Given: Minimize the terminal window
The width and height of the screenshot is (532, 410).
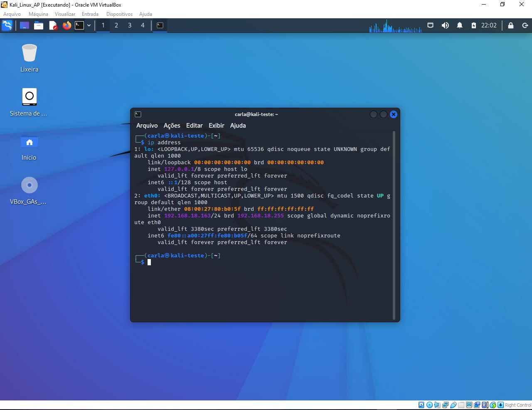Looking at the screenshot, I should pyautogui.click(x=374, y=114).
